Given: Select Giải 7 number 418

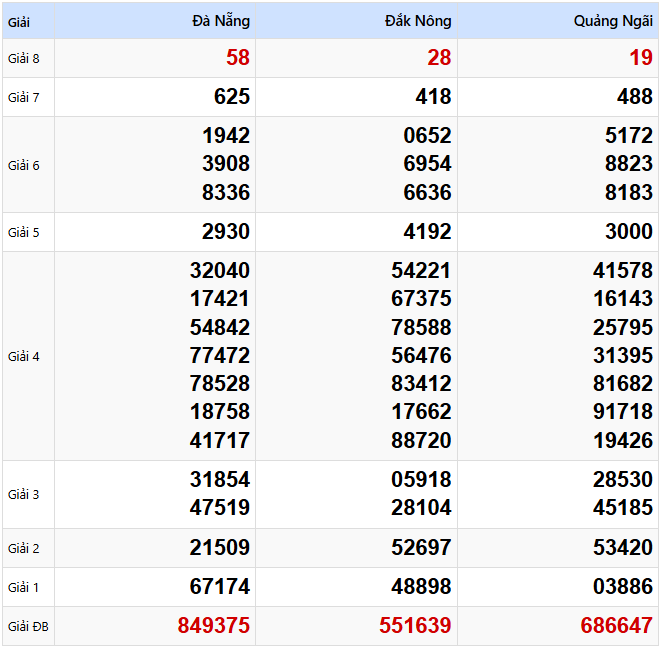Looking at the screenshot, I should click(433, 97).
